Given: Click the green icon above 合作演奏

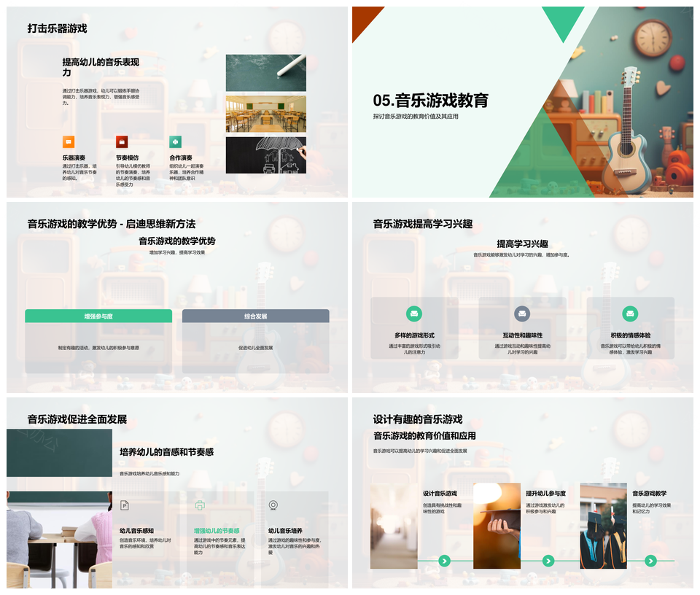Looking at the screenshot, I should [175, 142].
